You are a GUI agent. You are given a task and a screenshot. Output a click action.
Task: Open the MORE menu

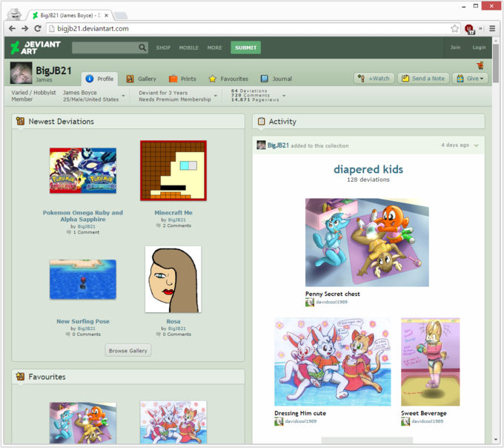[214, 47]
